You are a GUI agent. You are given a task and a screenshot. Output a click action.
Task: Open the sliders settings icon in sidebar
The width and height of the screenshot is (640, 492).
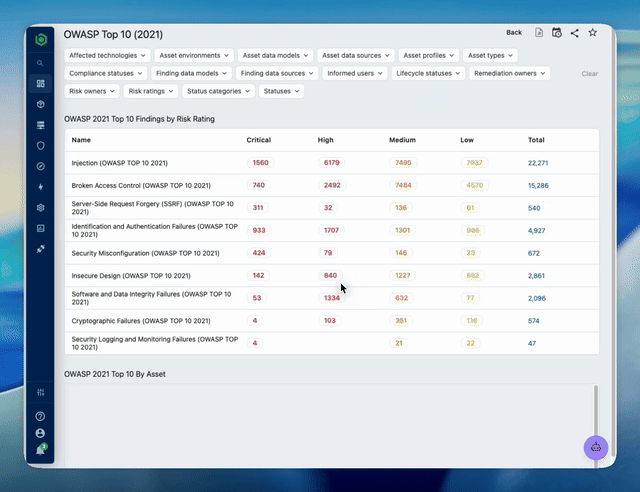40,392
